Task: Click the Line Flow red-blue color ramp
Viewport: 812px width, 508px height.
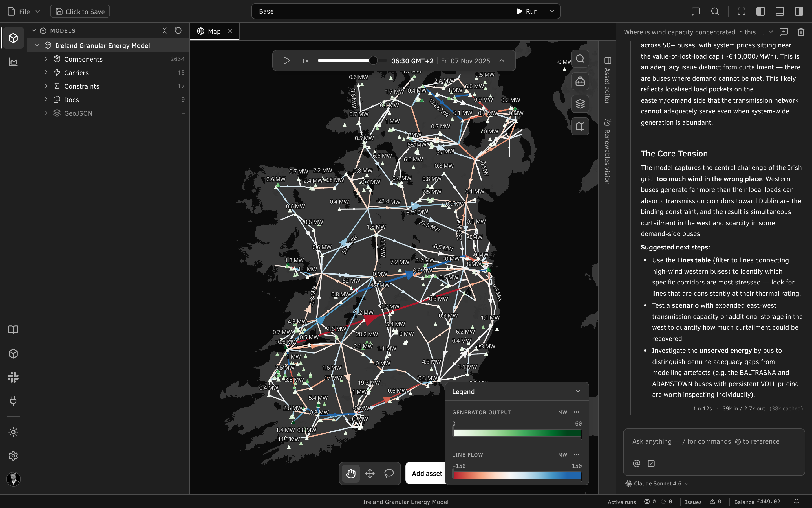Action: tap(517, 475)
